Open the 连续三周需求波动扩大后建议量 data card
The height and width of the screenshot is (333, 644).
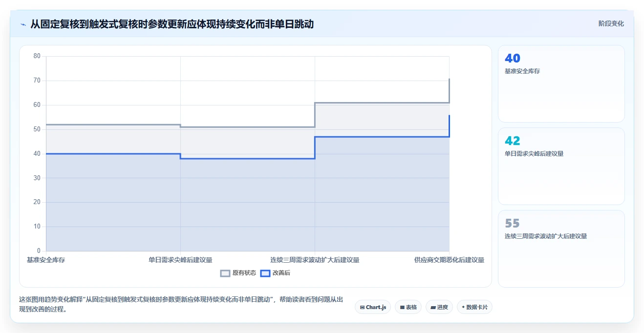(561, 249)
